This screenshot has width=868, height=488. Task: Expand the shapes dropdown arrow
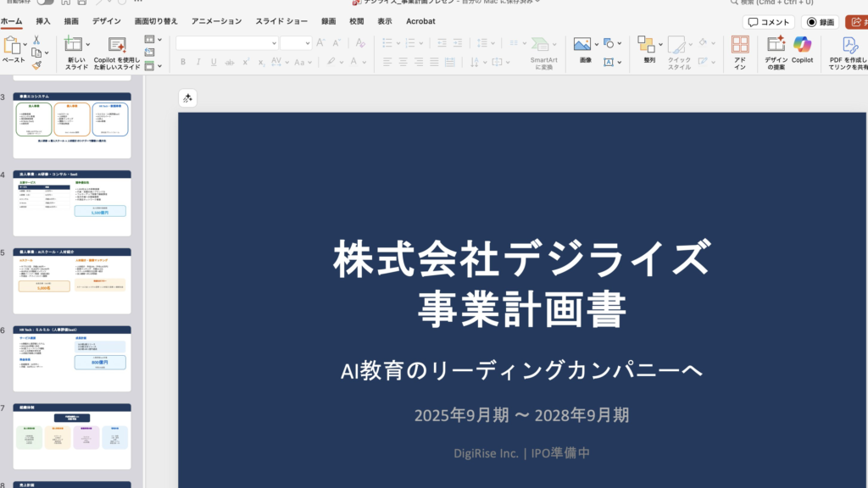pyautogui.click(x=620, y=44)
